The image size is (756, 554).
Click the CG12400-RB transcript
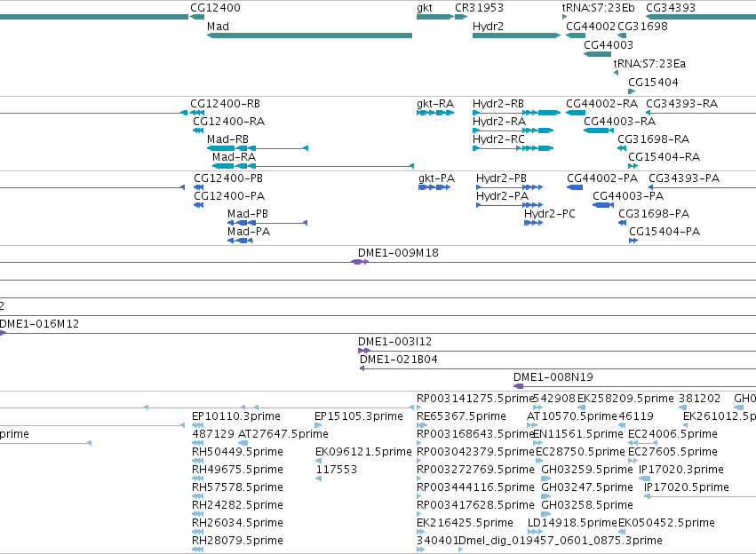(197, 113)
